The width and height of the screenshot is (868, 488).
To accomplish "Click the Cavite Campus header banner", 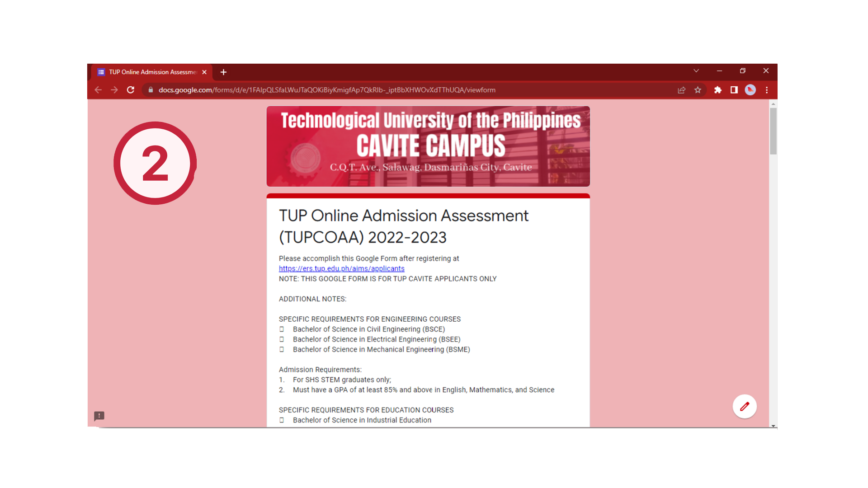I will [428, 146].
